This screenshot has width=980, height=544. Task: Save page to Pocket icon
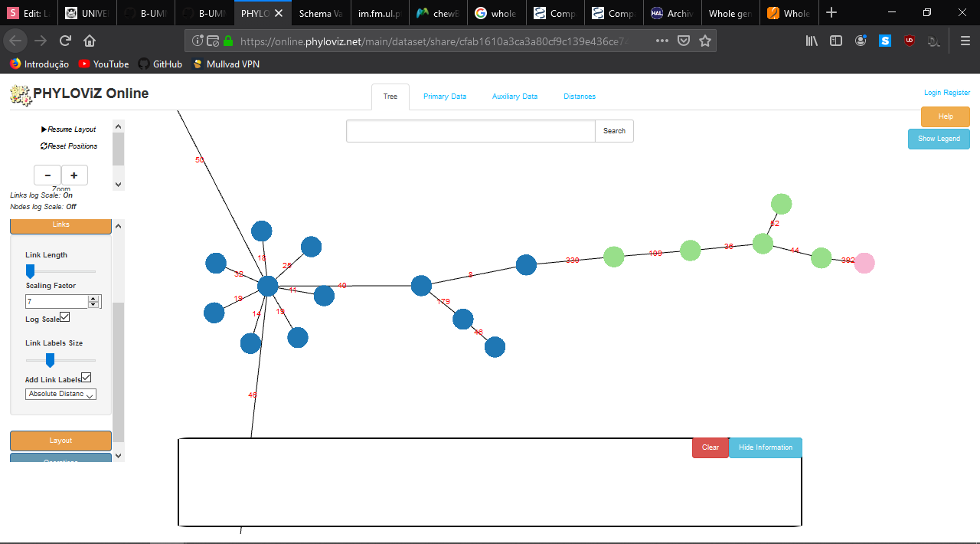click(x=684, y=41)
